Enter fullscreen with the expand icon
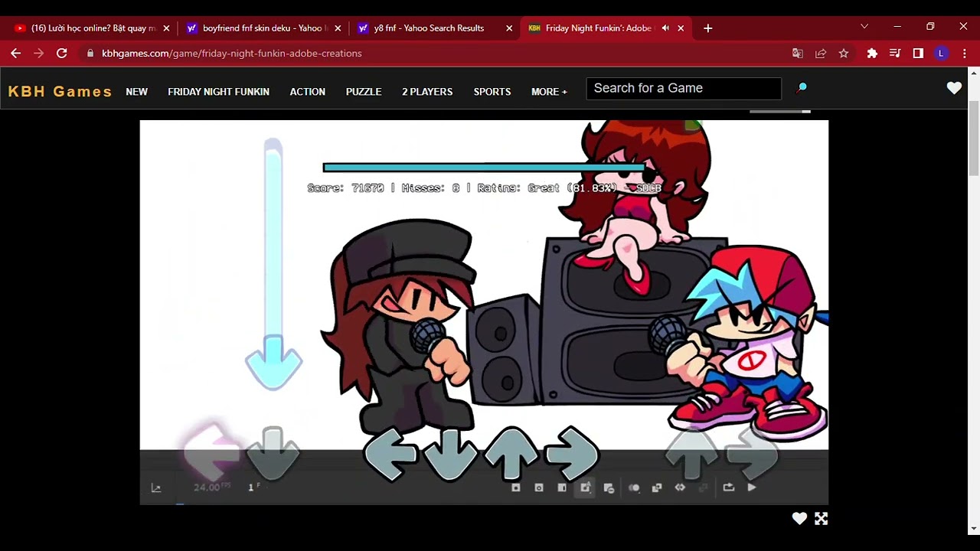 (821, 519)
